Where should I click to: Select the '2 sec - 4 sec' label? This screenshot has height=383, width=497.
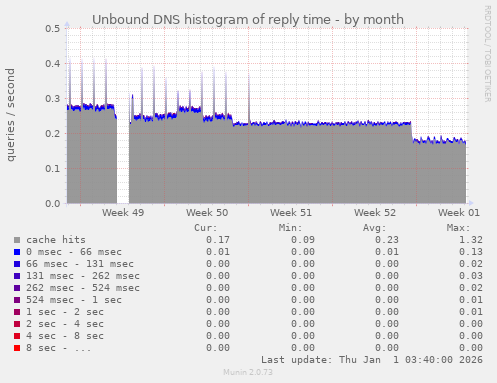point(65,324)
